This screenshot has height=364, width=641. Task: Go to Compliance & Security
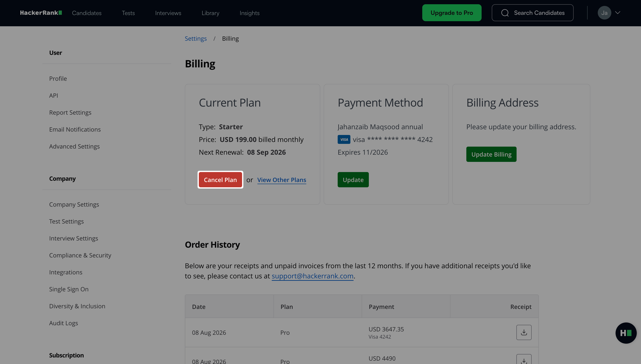[80, 256]
